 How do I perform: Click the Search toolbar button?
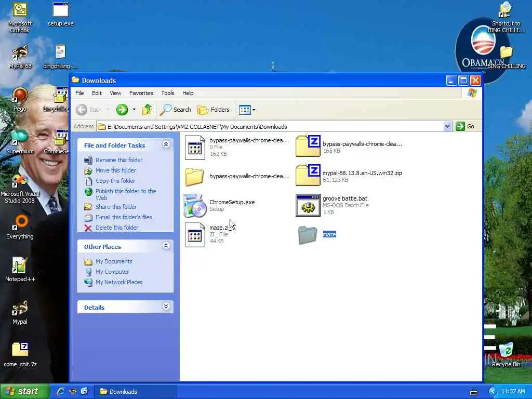[176, 110]
